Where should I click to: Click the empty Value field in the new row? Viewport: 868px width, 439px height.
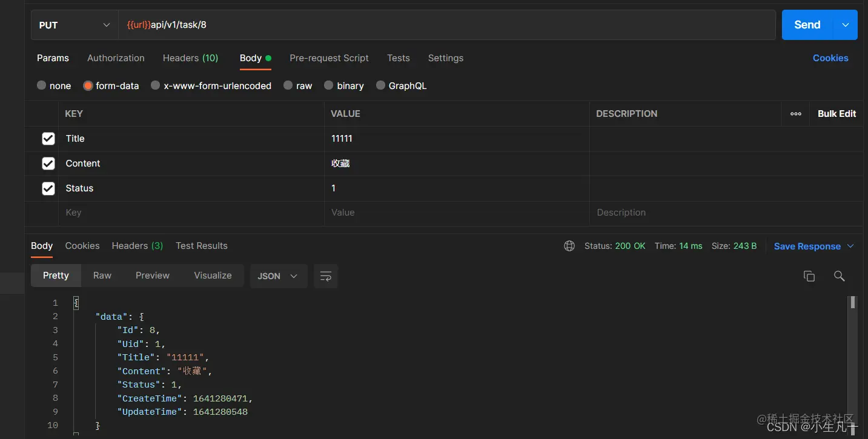457,213
